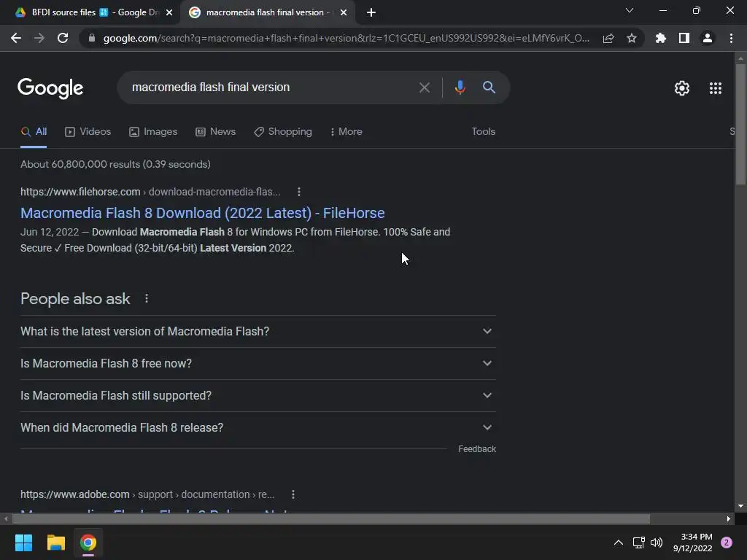Share this page using the share icon
Viewport: 747px width, 560px height.
tap(608, 38)
